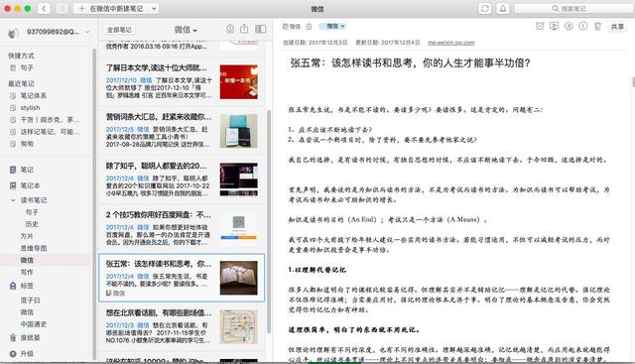Image resolution: width=635 pixels, height=364 pixels.
Task: Open the 中国通史 tag
Action: pos(34,324)
